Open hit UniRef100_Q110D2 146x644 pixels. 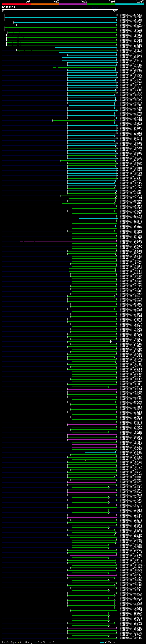point(131,110)
